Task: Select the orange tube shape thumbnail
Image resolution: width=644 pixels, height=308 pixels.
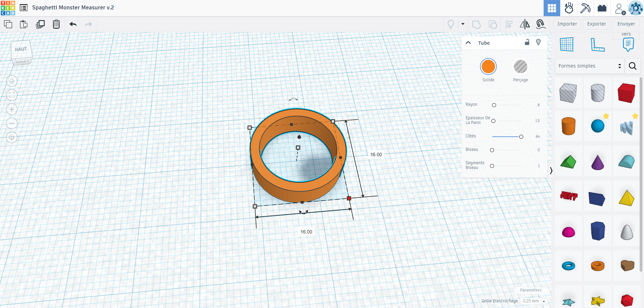Action: click(597, 266)
